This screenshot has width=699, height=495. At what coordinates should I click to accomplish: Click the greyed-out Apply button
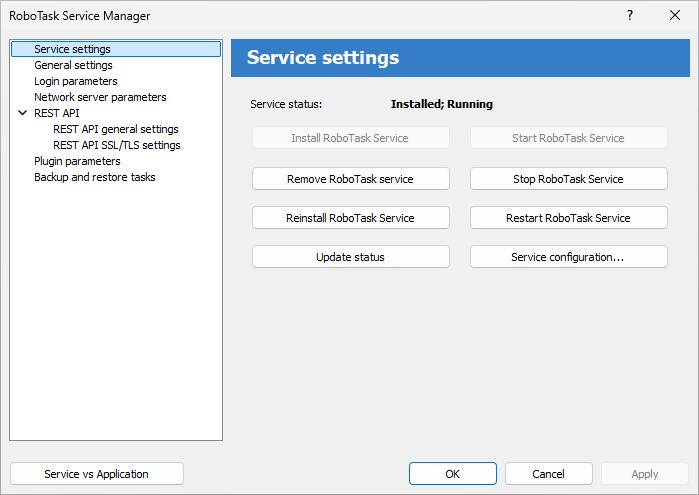click(x=645, y=474)
